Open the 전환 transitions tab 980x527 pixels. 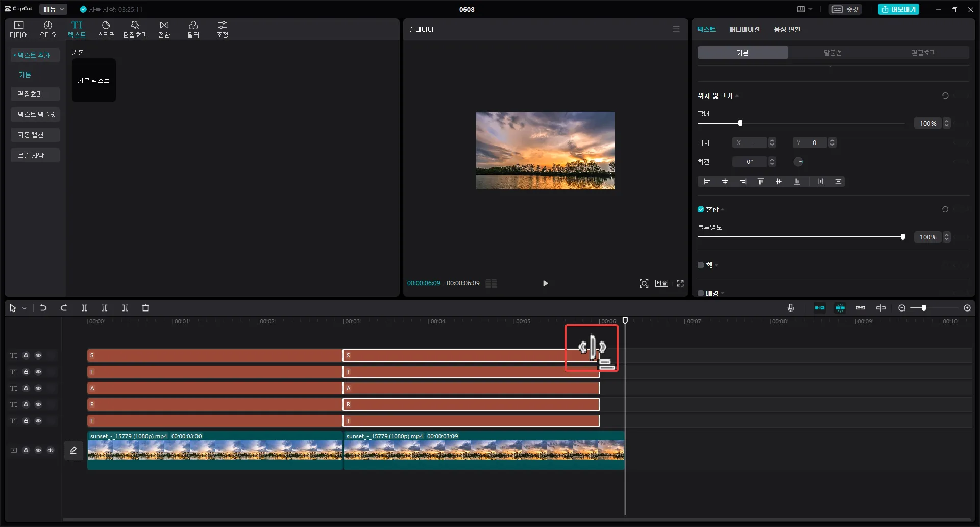click(164, 30)
